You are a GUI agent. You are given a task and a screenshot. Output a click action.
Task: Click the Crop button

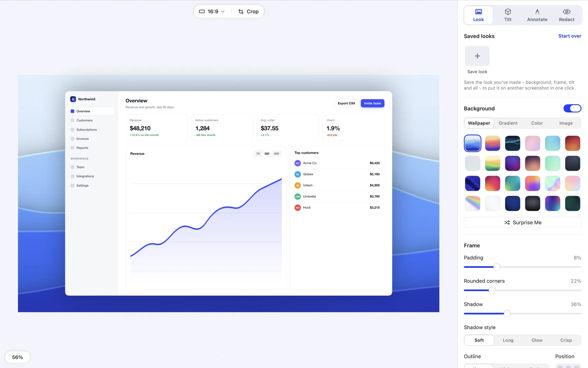click(x=248, y=11)
